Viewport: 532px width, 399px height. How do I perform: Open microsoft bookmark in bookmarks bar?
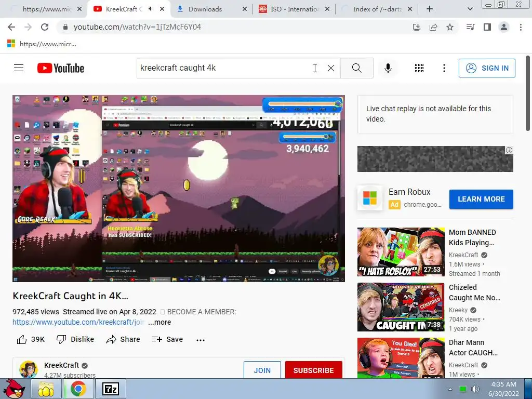click(42, 44)
